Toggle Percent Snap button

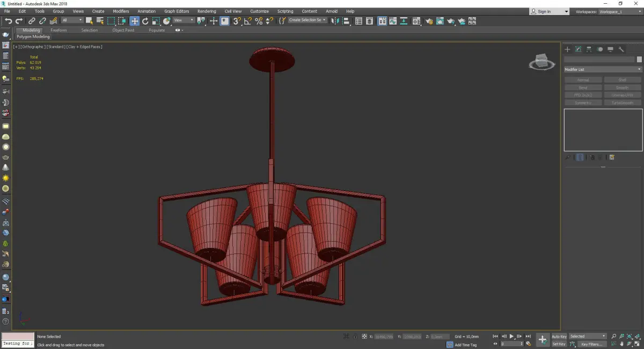coord(259,21)
